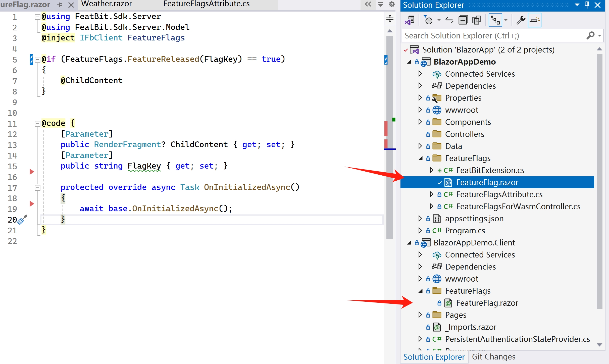Screen dimensions: 609x364
Task: Collapse the @if block on line 5
Action: point(37,60)
